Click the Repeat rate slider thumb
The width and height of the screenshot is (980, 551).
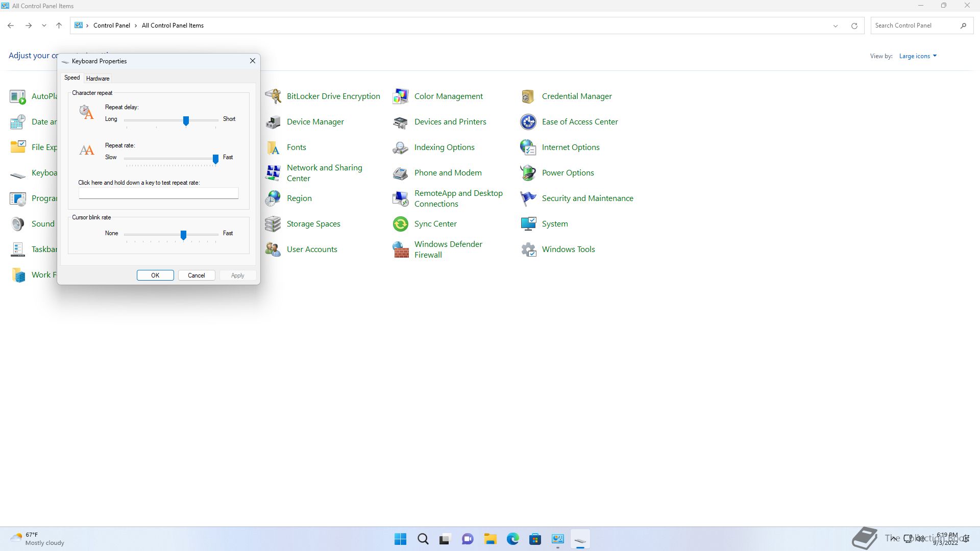[x=215, y=159]
